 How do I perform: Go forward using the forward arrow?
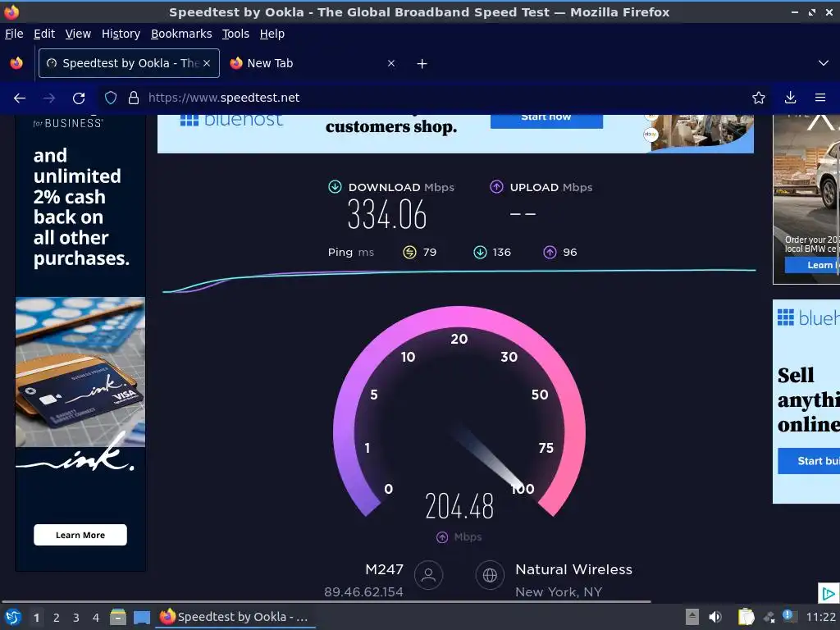pyautogui.click(x=49, y=98)
